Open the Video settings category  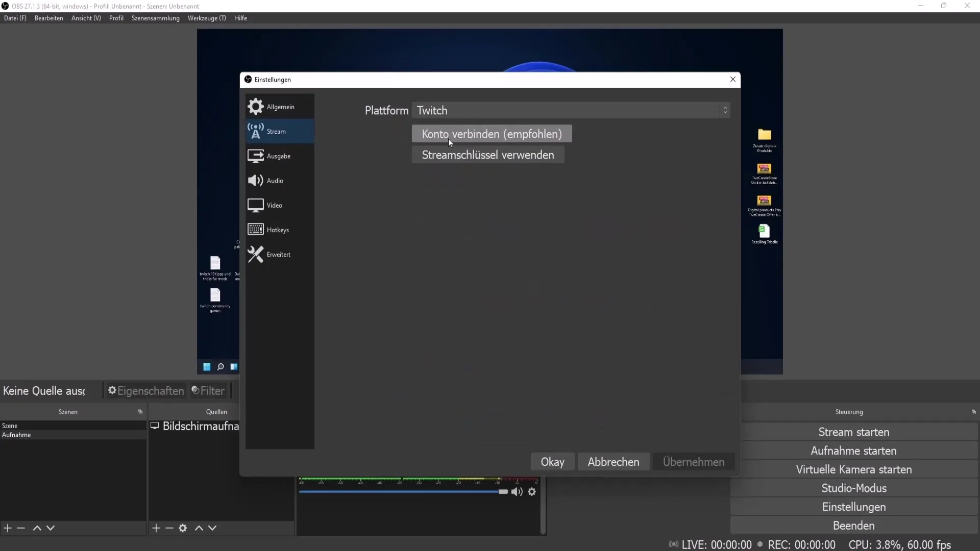tap(280, 205)
